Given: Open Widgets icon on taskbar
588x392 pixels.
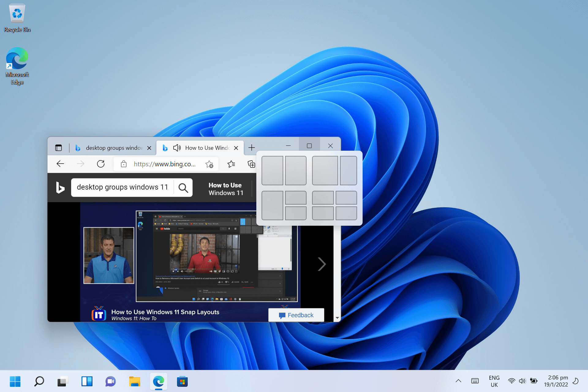Looking at the screenshot, I should pyautogui.click(x=87, y=381).
